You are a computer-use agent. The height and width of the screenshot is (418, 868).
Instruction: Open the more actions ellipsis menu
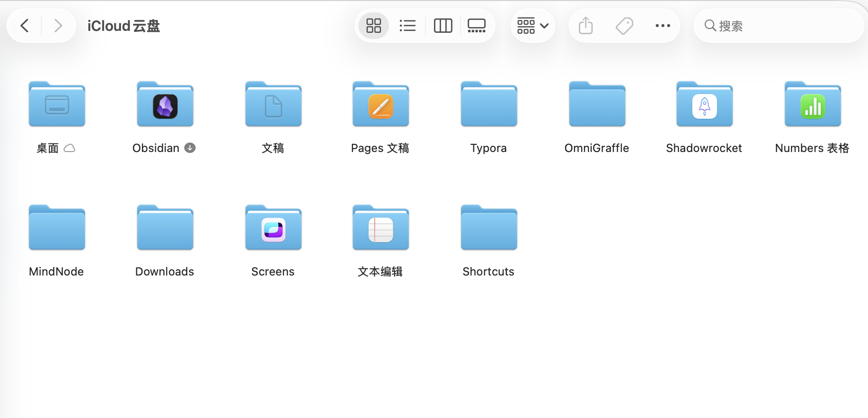coord(663,26)
